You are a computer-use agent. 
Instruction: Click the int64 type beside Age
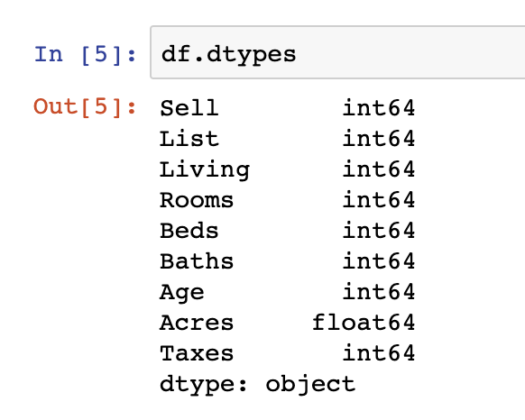[x=379, y=291]
